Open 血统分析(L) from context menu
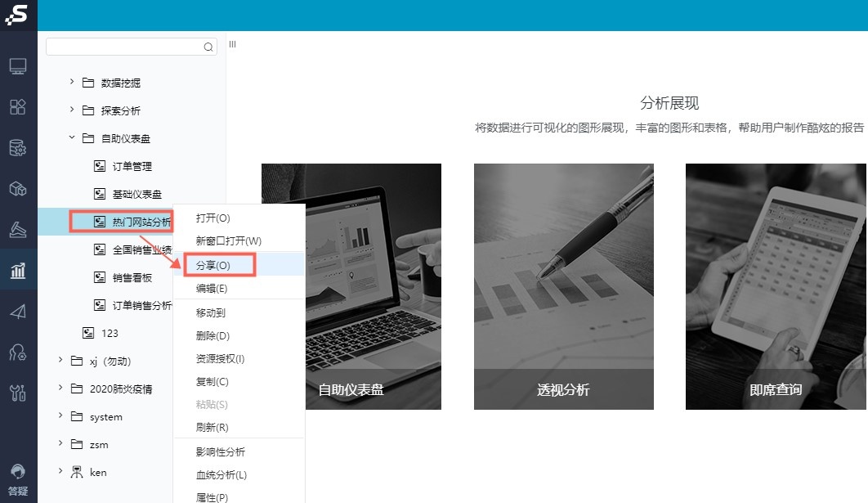Screen dimensions: 868x503 pos(239,475)
